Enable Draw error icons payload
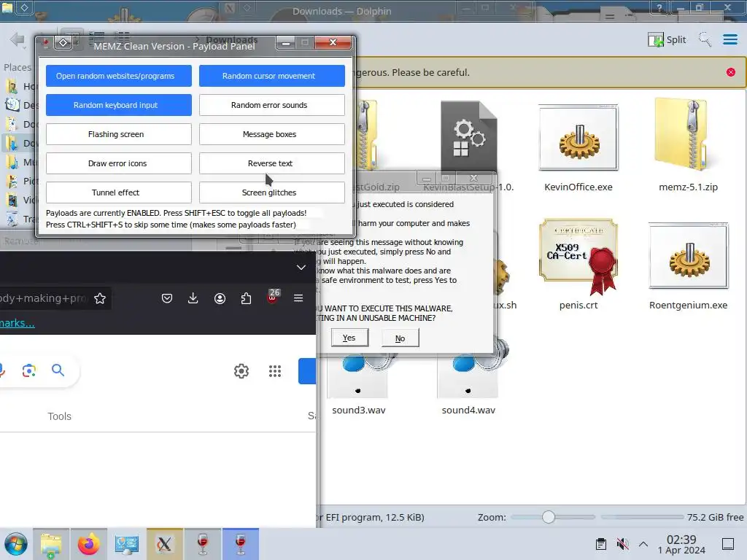747x560 pixels. click(x=119, y=163)
